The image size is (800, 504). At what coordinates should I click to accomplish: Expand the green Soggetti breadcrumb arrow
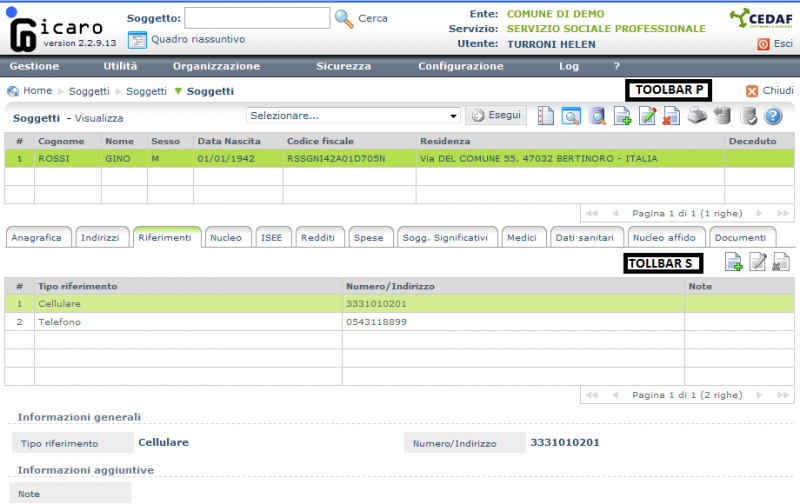[178, 91]
